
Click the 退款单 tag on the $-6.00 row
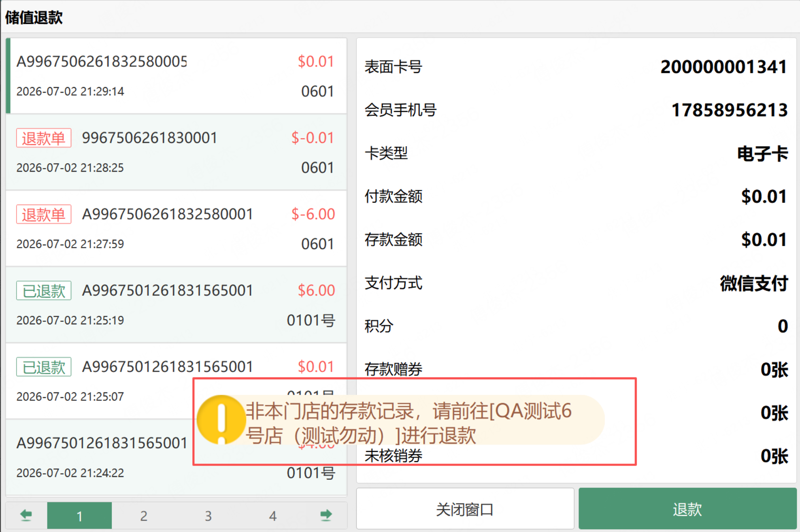pos(44,214)
